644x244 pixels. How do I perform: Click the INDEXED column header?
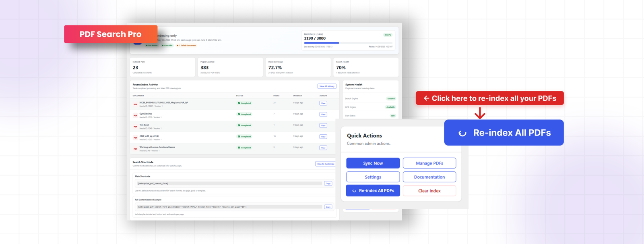297,96
